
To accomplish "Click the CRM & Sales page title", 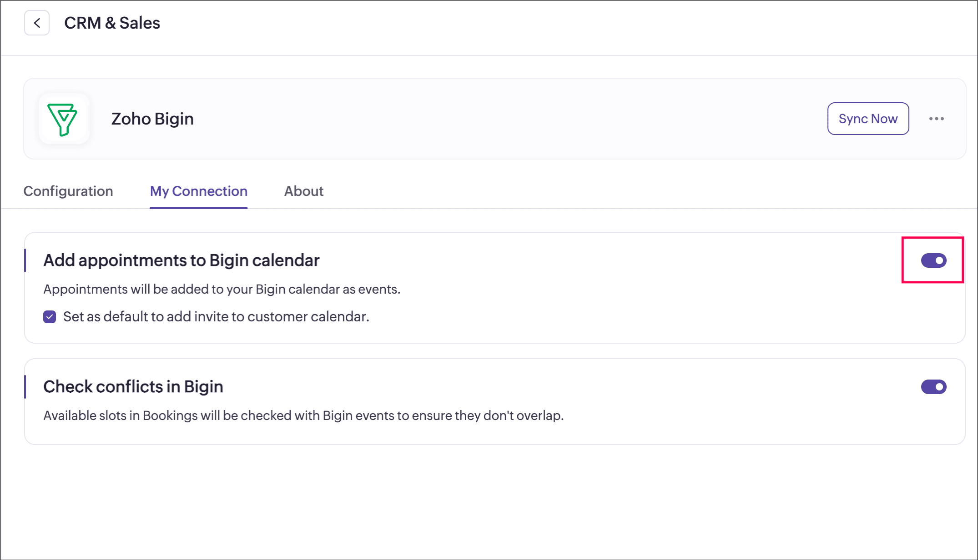I will pos(112,23).
